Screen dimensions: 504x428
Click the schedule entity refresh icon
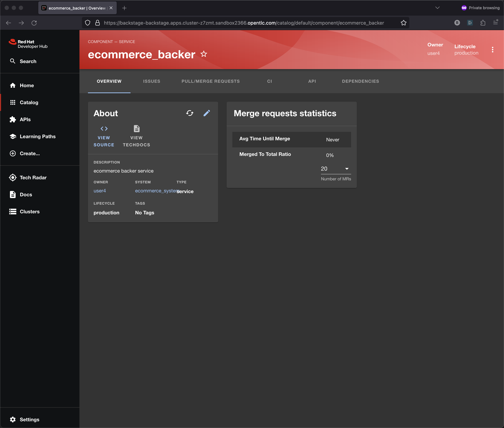pos(190,113)
